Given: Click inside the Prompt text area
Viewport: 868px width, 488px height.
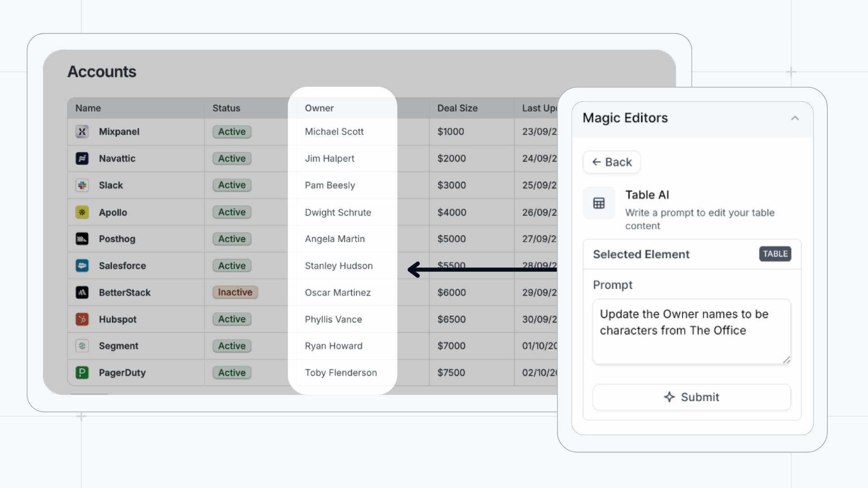Looking at the screenshot, I should (691, 331).
